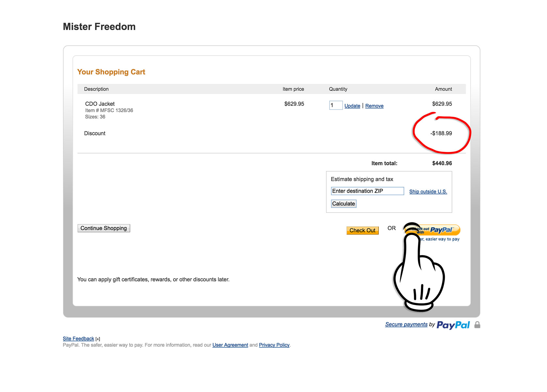Image resolution: width=547 pixels, height=392 pixels.
Task: Click the quantity input field
Action: point(336,105)
